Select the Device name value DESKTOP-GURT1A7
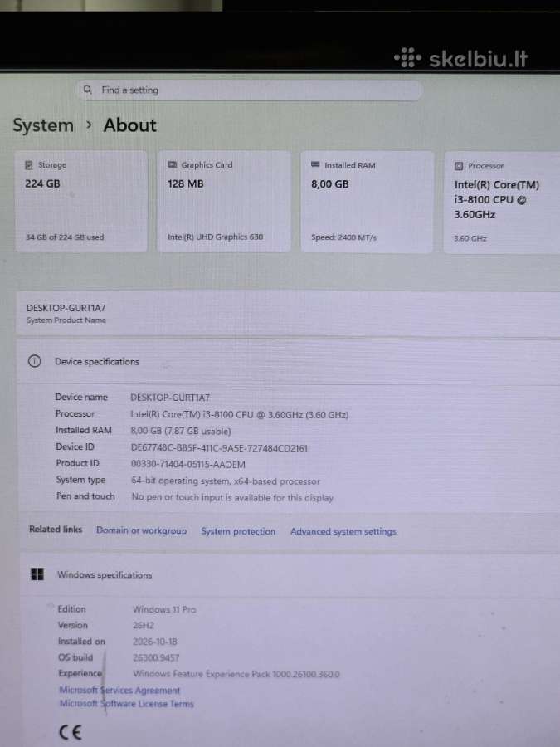 [170, 398]
